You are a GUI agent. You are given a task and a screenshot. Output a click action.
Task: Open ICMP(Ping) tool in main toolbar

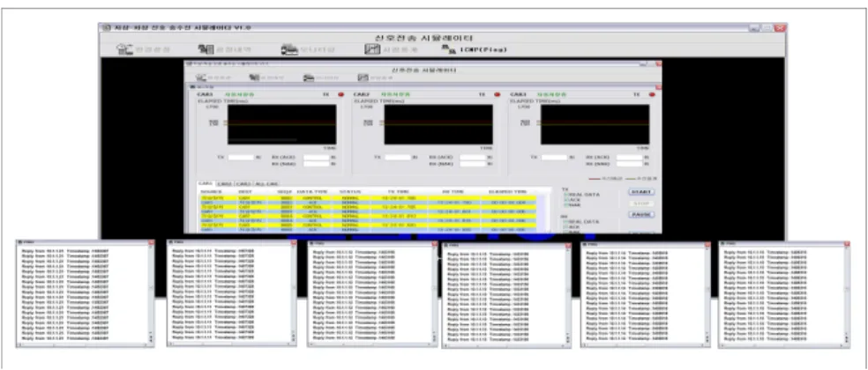[x=475, y=49]
